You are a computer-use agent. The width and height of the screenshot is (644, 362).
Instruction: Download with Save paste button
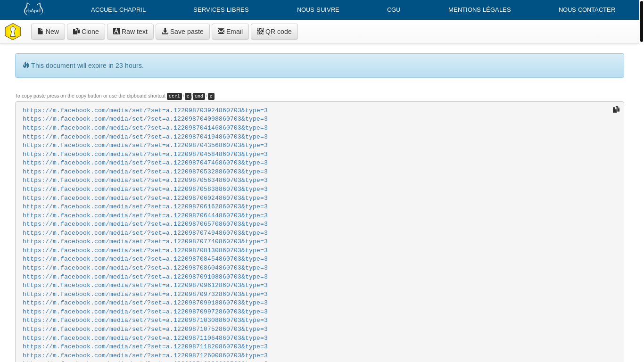182,32
